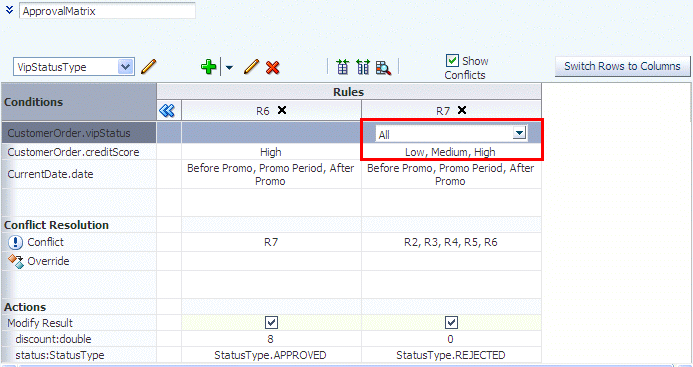
Task: Click the toolbar edit pencil icon
Action: click(x=251, y=67)
